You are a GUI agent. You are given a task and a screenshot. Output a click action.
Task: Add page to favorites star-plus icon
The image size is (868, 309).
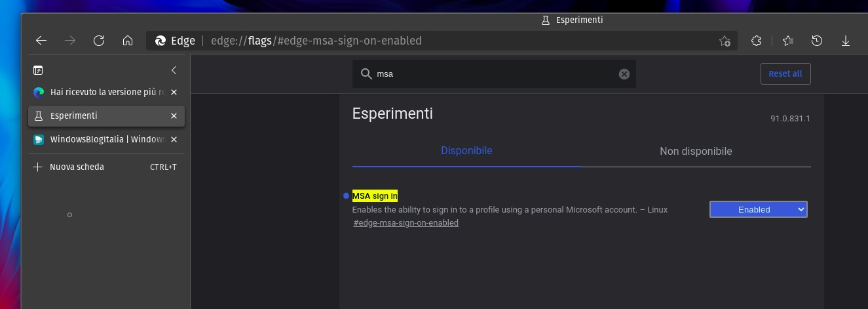pyautogui.click(x=725, y=41)
